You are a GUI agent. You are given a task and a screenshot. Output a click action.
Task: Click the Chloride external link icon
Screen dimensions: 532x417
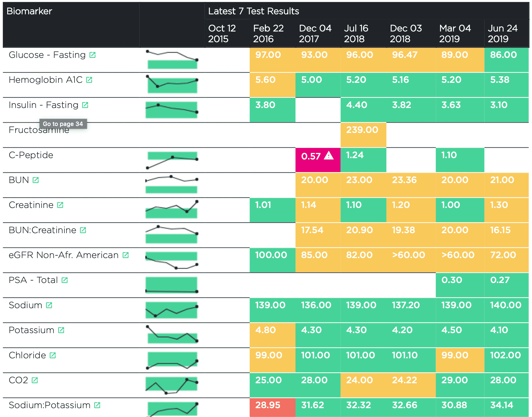53,355
